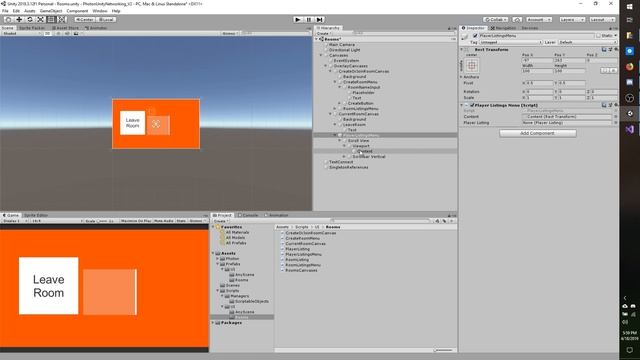Screen dimensions: 640x360
Task: Open the Collab button
Action: click(x=496, y=20)
